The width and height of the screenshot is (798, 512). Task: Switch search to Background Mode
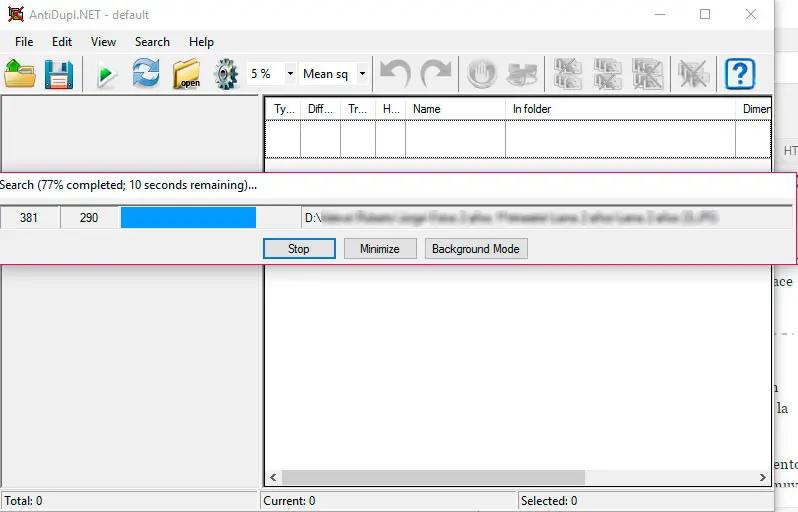(x=476, y=249)
